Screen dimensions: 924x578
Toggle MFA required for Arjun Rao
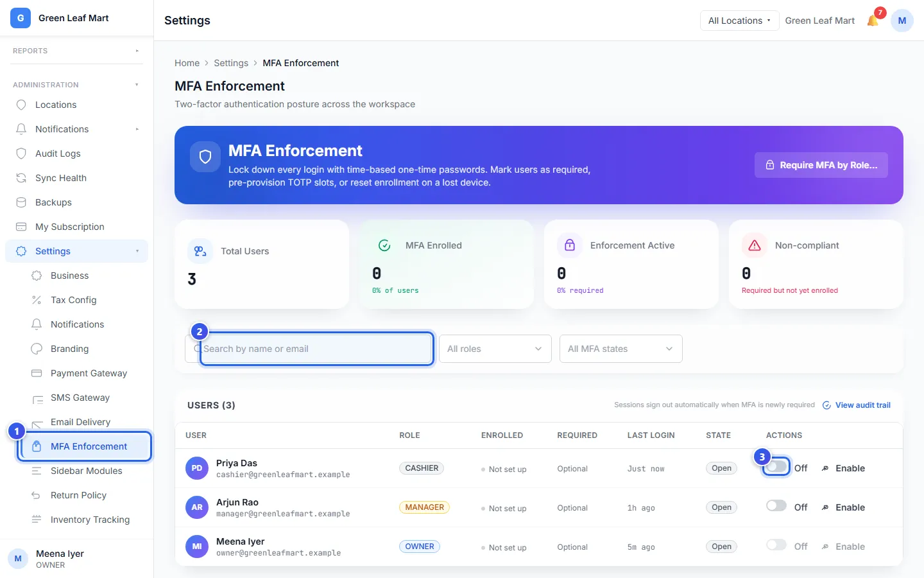(x=776, y=505)
